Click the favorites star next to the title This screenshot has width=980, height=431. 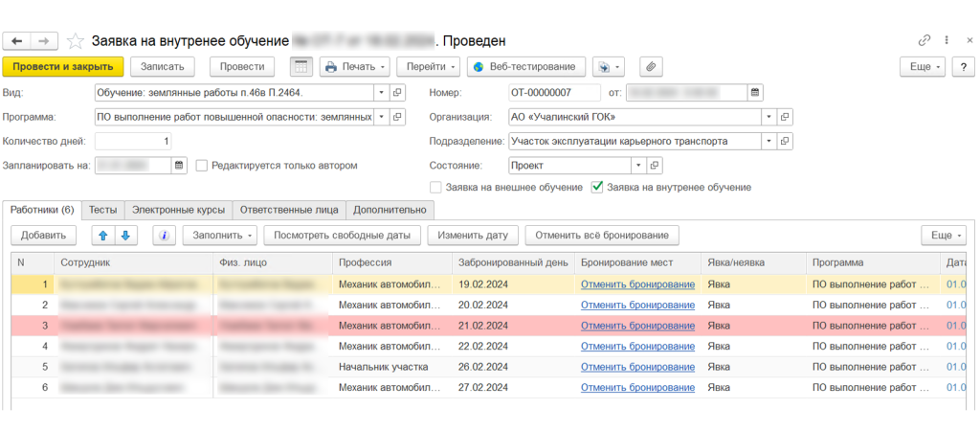(x=76, y=41)
